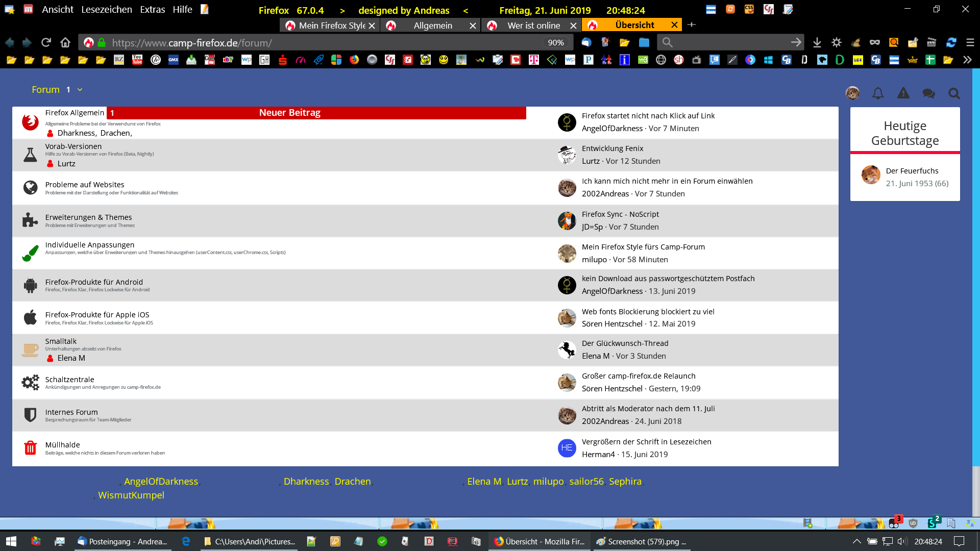This screenshot has height=551, width=980.
Task: Open the forum search magnifier icon
Action: 953,93
